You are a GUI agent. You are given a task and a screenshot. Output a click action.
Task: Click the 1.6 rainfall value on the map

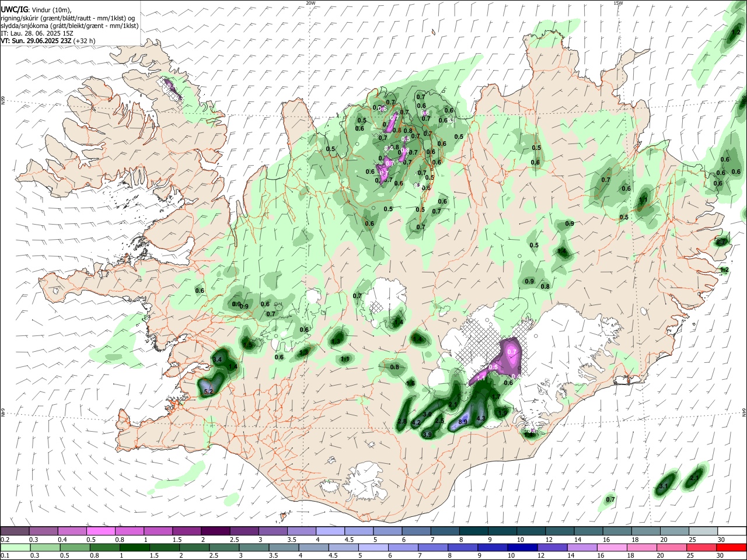[410, 383]
